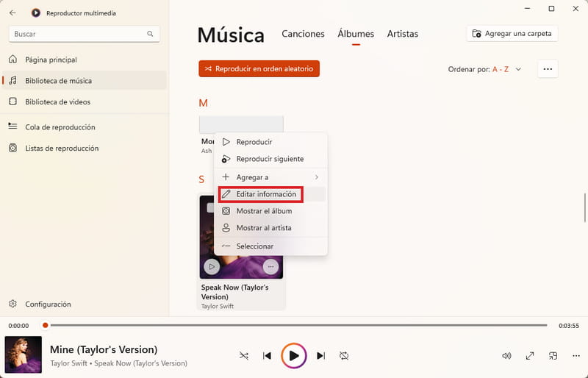
Task: Focus the Buscar search field
Action: [x=85, y=34]
